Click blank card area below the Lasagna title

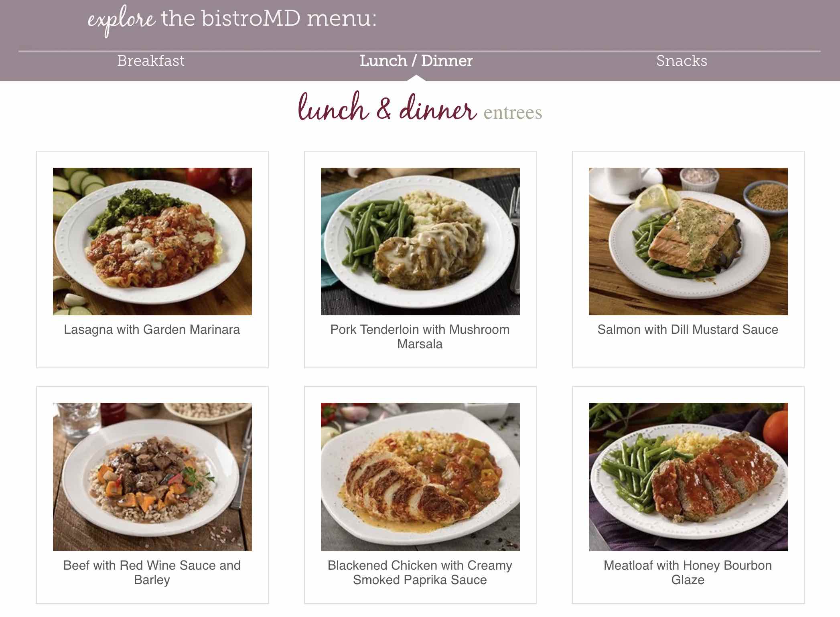[152, 352]
